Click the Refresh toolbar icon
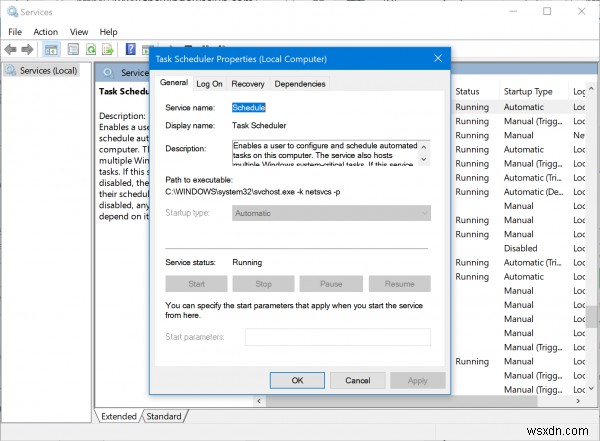This screenshot has height=441, width=600. pyautogui.click(x=91, y=49)
